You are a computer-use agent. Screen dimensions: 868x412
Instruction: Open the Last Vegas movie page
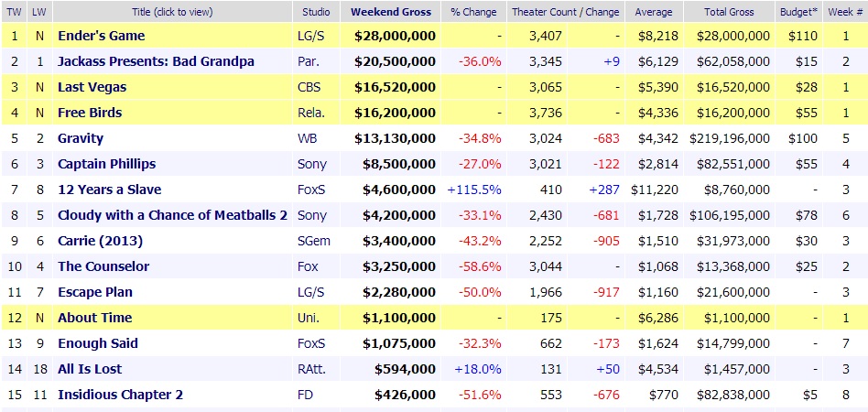pos(92,87)
